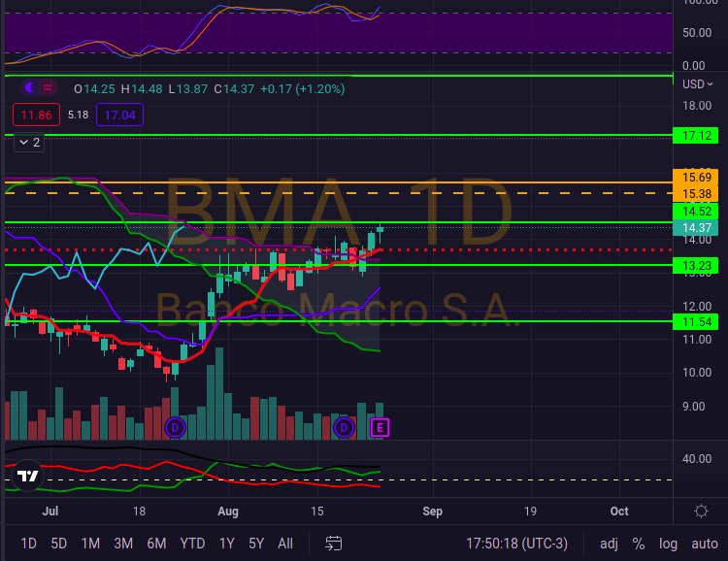Click the red 11.86 indicator value box
This screenshot has width=728, height=561.
36,115
